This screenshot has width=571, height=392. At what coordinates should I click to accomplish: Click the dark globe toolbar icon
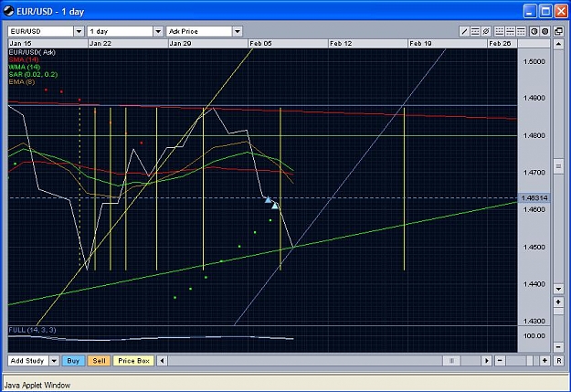pyautogui.click(x=545, y=31)
